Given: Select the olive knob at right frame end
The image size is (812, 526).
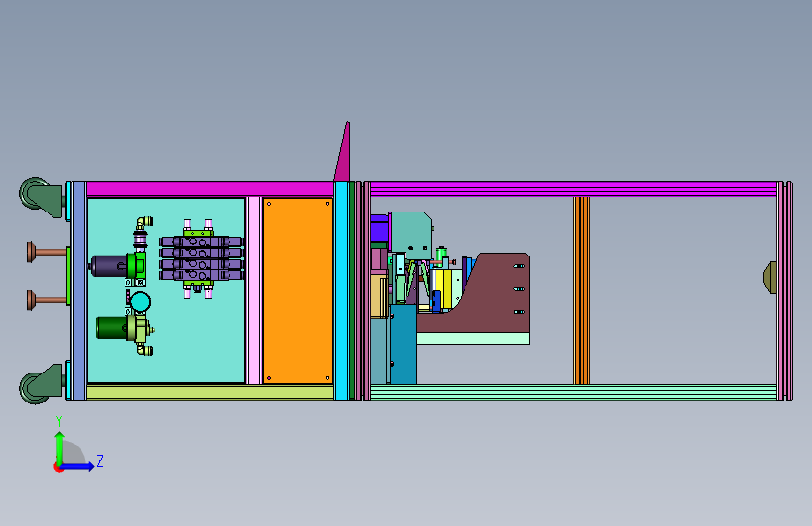Looking at the screenshot, I should 771,277.
